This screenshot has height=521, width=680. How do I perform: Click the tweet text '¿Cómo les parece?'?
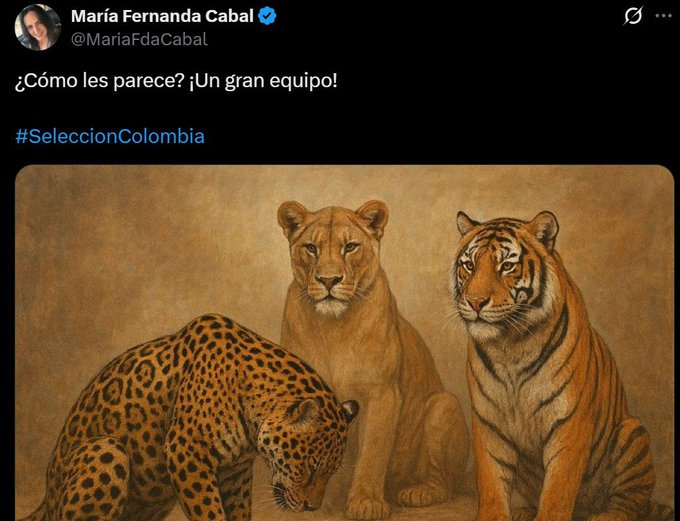99,82
